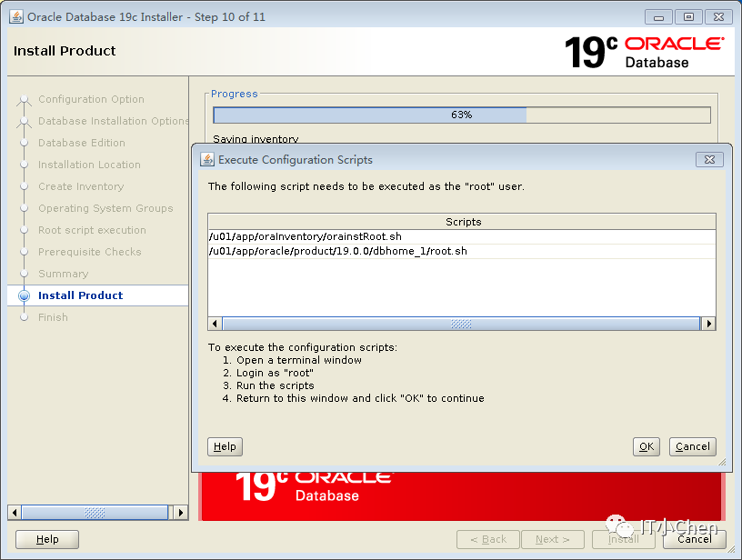The height and width of the screenshot is (560, 742).
Task: Select Summary step in sidebar
Action: [63, 274]
